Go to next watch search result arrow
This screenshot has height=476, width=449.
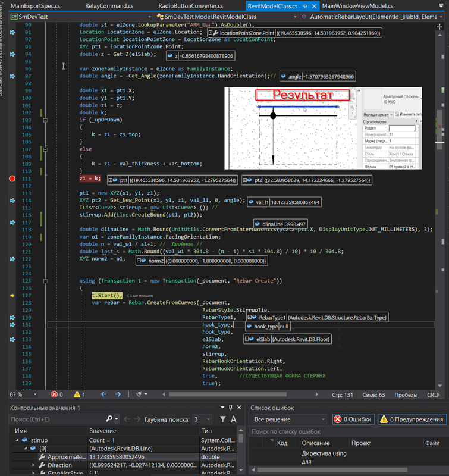(137, 419)
